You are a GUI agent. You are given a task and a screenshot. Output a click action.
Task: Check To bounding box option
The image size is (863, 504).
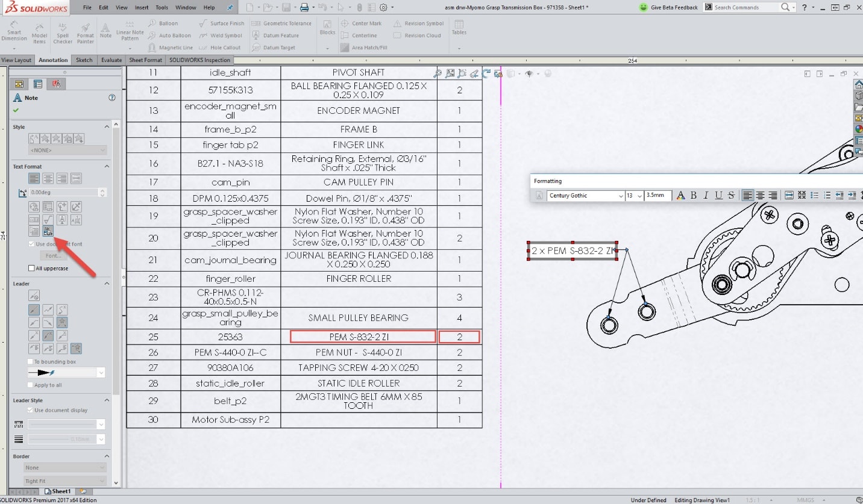pos(31,362)
